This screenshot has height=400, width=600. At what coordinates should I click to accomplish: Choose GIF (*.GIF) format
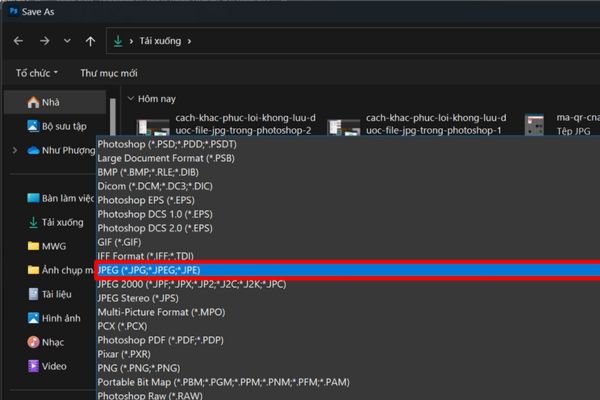point(348,242)
